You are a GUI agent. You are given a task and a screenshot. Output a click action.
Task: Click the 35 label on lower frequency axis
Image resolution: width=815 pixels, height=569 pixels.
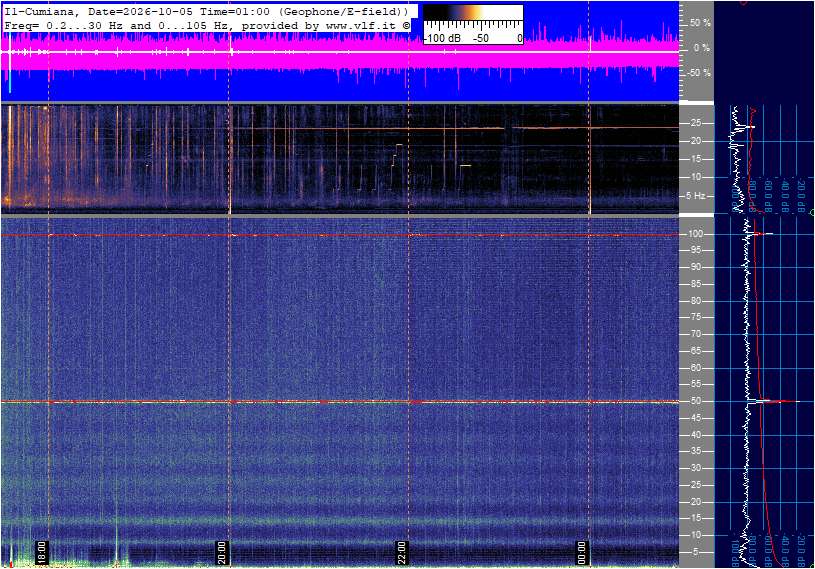pyautogui.click(x=695, y=452)
